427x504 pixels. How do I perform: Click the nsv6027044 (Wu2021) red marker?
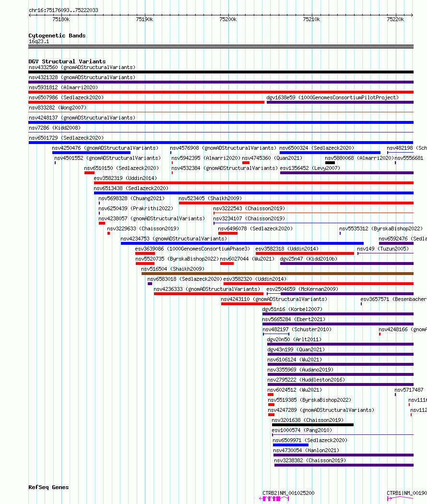(227, 264)
